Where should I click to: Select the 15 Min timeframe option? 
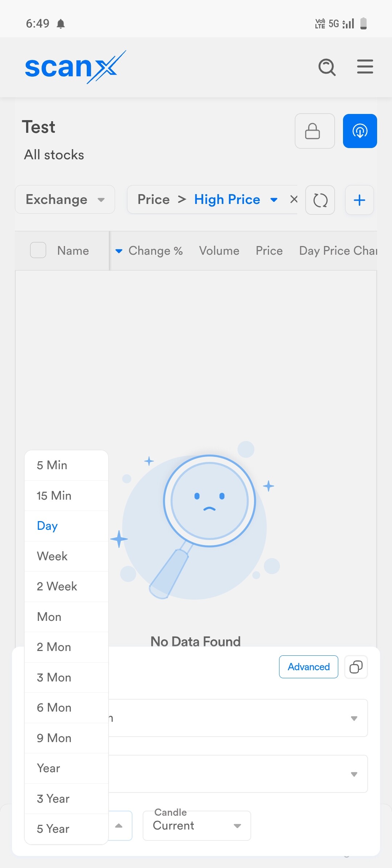point(54,496)
